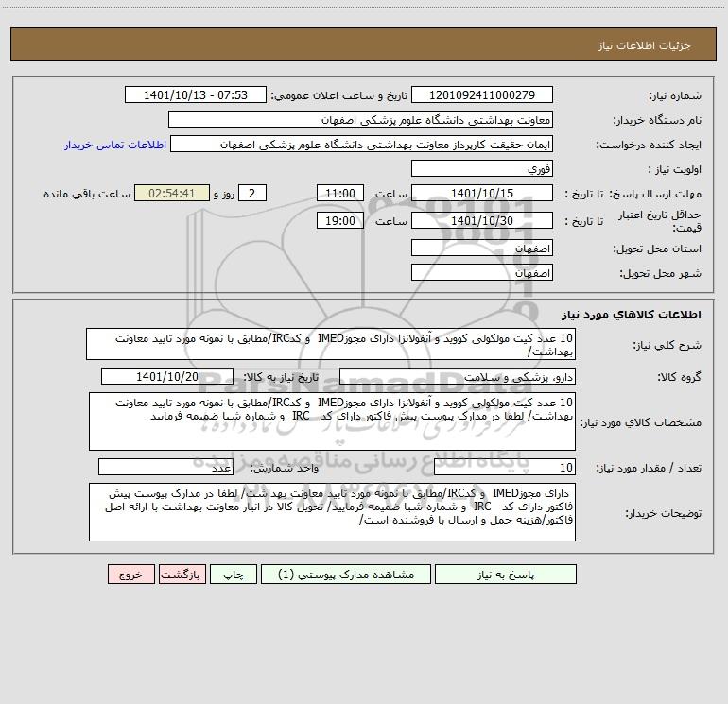The height and width of the screenshot is (704, 728).
Task: Click the شرح کلی نیاز text box
Action: (331, 344)
